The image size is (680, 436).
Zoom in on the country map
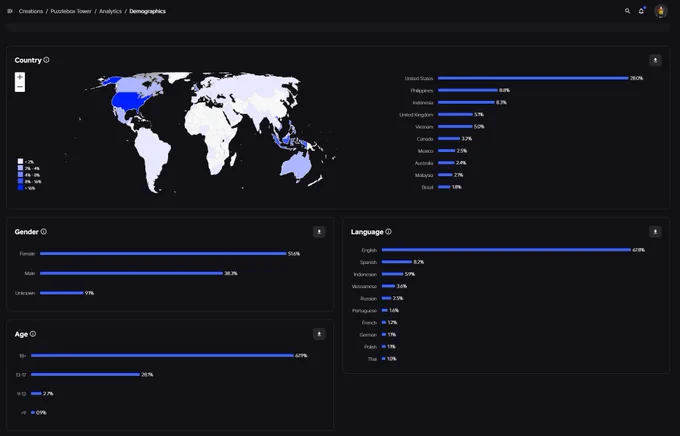(20, 77)
